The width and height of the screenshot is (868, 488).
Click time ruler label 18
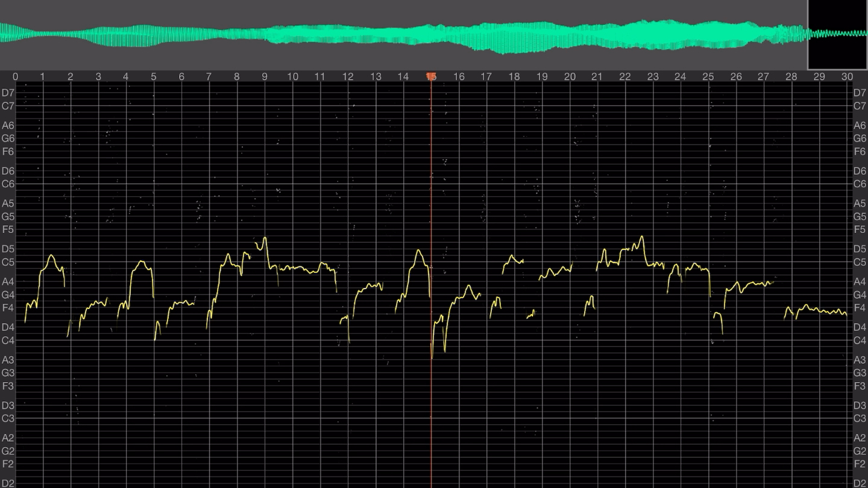pyautogui.click(x=514, y=77)
